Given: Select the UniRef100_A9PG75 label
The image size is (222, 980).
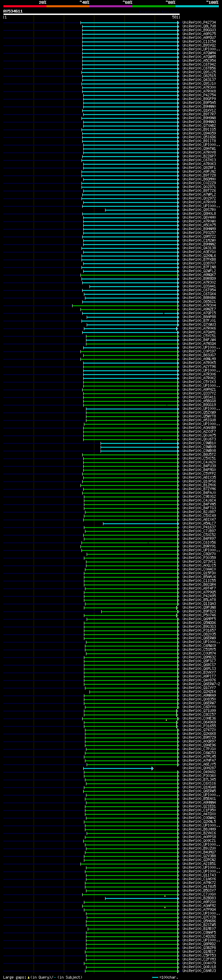Looking at the screenshot, I should coord(199,34).
